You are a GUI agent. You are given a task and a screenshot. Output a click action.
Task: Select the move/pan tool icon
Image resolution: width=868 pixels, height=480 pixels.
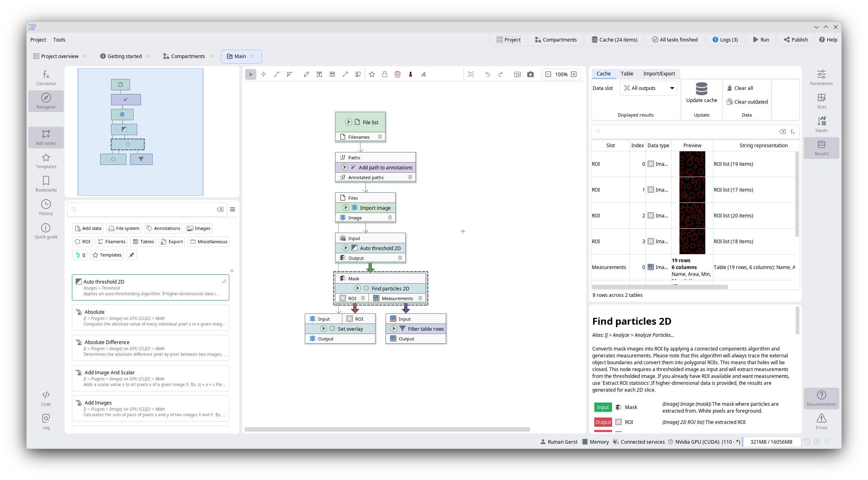[264, 74]
